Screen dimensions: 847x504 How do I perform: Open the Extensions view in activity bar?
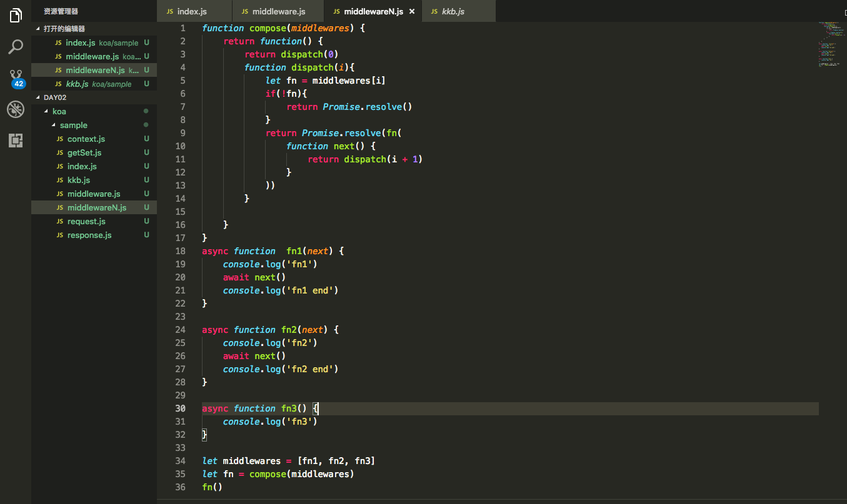click(x=16, y=141)
